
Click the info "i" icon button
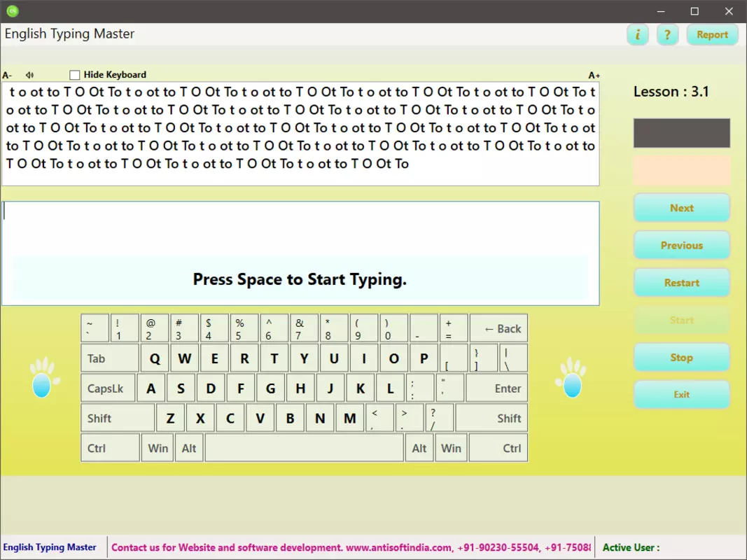(x=637, y=35)
